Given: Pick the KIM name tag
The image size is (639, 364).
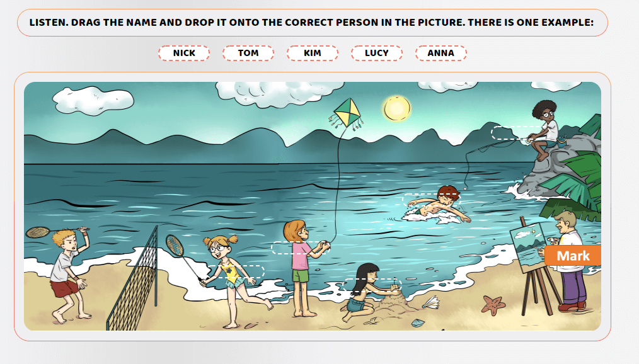Looking at the screenshot, I should point(313,53).
